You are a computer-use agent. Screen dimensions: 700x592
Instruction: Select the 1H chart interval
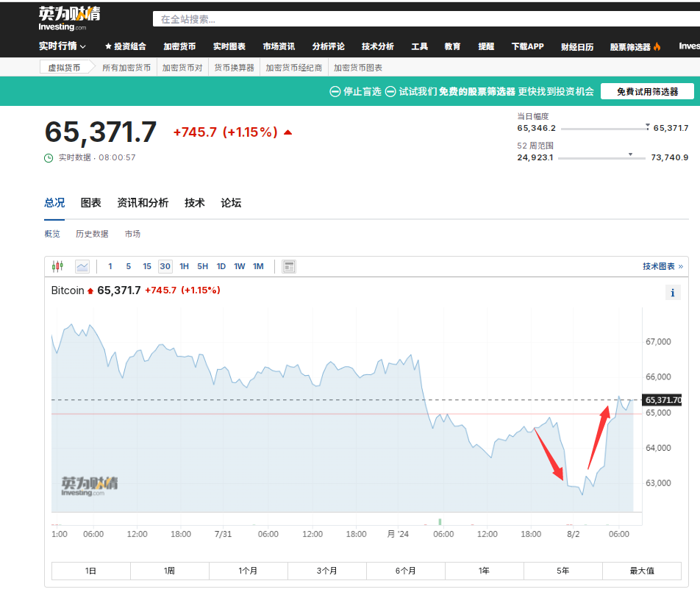click(184, 266)
